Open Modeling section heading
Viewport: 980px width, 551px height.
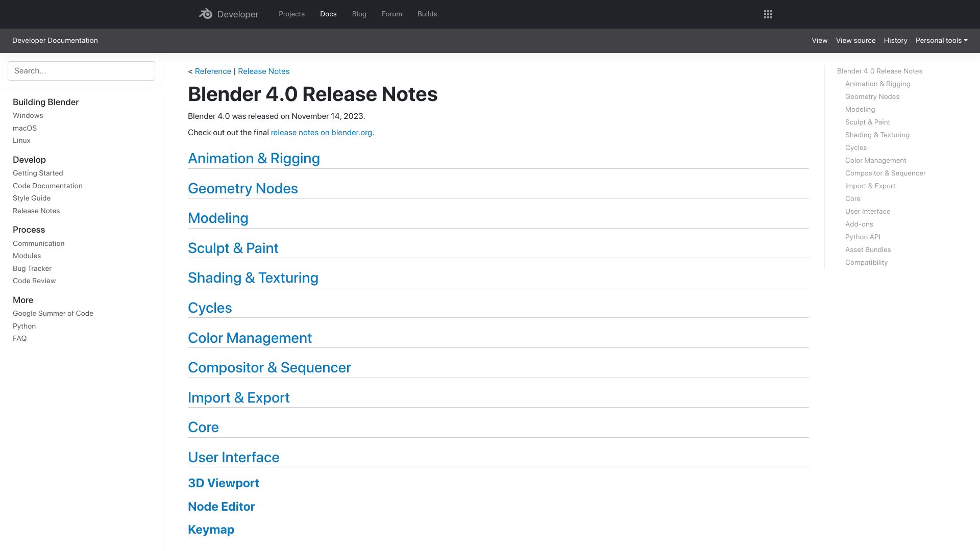(x=218, y=218)
